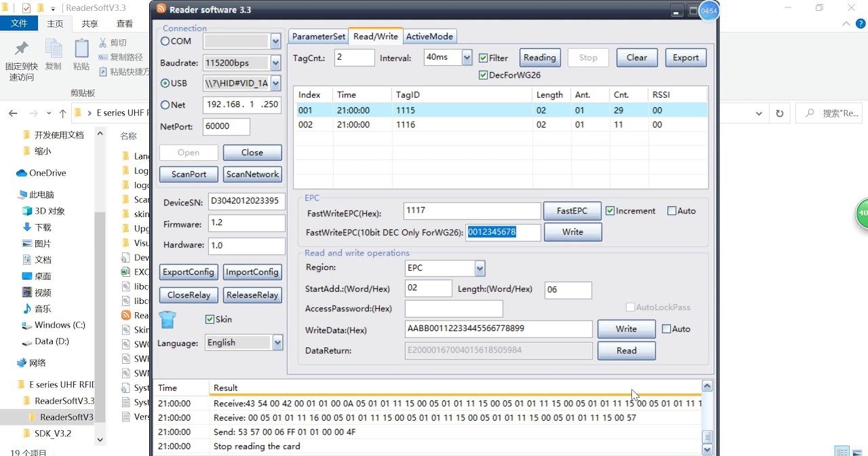Disable the DecForWG26 checkbox
868x456 pixels.
click(x=484, y=75)
